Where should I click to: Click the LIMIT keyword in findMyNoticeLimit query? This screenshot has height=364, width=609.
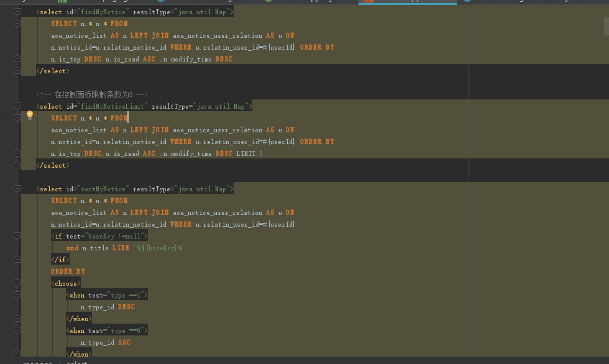[x=246, y=153]
